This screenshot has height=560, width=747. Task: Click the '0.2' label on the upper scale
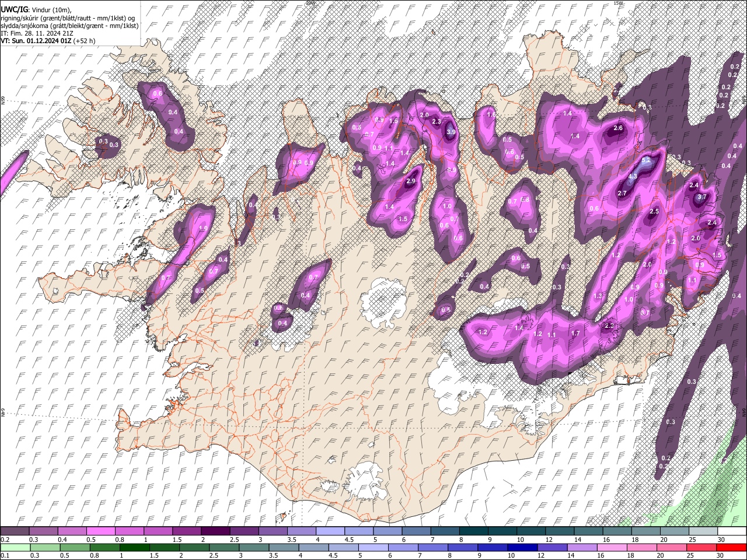(5, 540)
